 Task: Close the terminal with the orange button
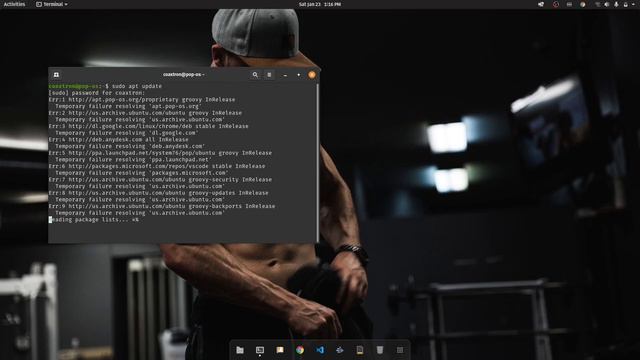tap(312, 75)
